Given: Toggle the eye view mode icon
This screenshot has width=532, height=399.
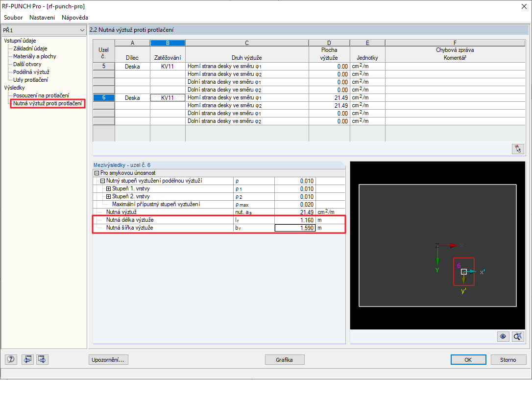Looking at the screenshot, I should tap(503, 336).
